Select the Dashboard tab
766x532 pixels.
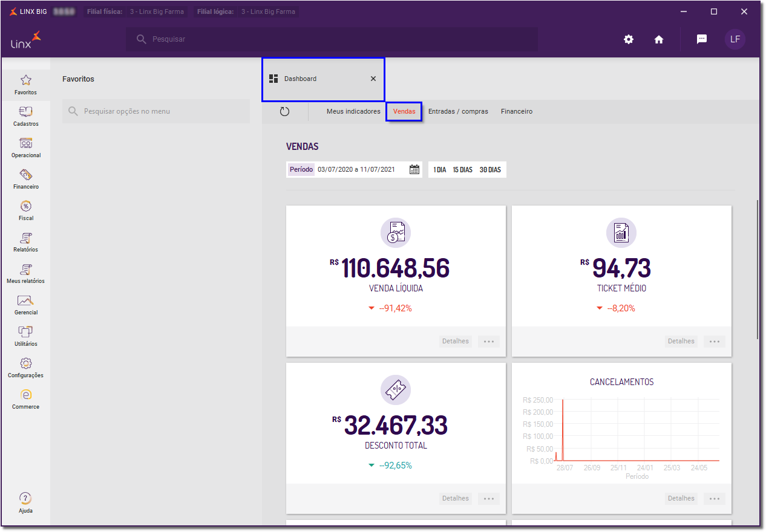pyautogui.click(x=323, y=79)
